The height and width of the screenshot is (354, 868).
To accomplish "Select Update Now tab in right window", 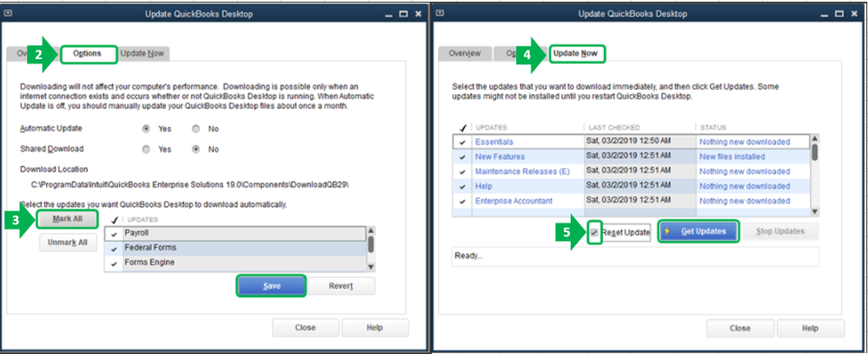I will coord(576,54).
